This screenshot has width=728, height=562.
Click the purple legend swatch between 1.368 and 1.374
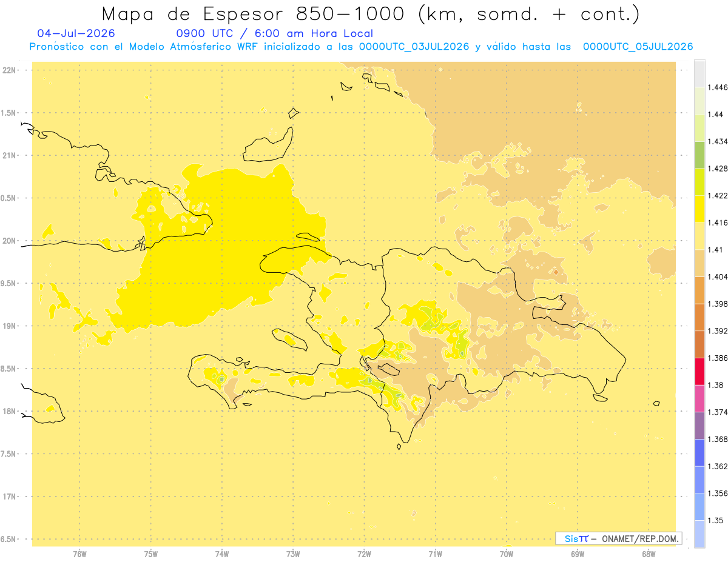pyautogui.click(x=699, y=426)
